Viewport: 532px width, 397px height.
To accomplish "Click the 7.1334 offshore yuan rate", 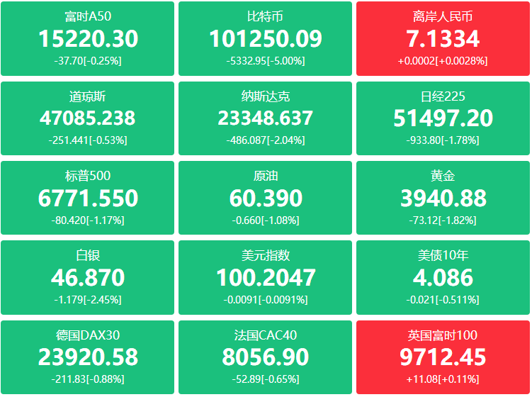I will click(x=443, y=39).
